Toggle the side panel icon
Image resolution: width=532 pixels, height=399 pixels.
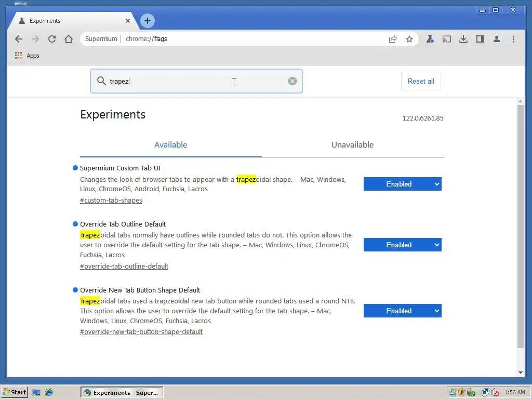tap(480, 39)
